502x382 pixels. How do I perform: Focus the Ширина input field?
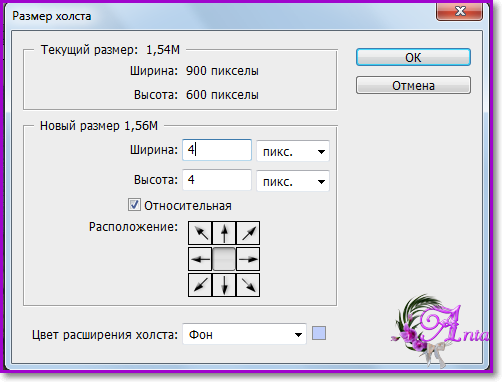217,150
